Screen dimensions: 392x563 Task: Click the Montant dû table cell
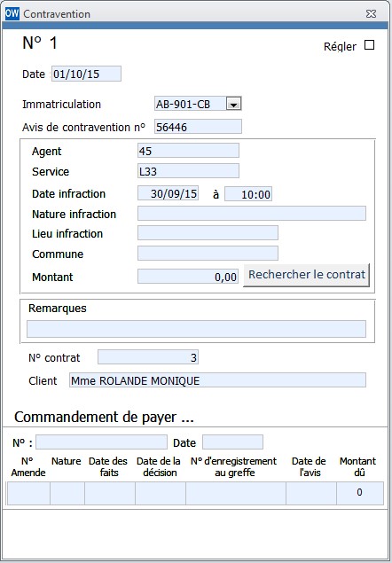(x=360, y=493)
